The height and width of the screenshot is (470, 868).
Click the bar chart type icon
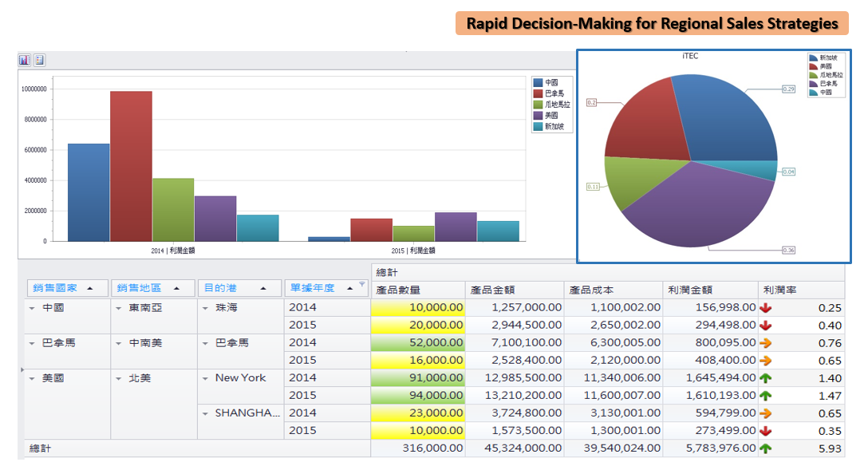[x=25, y=60]
